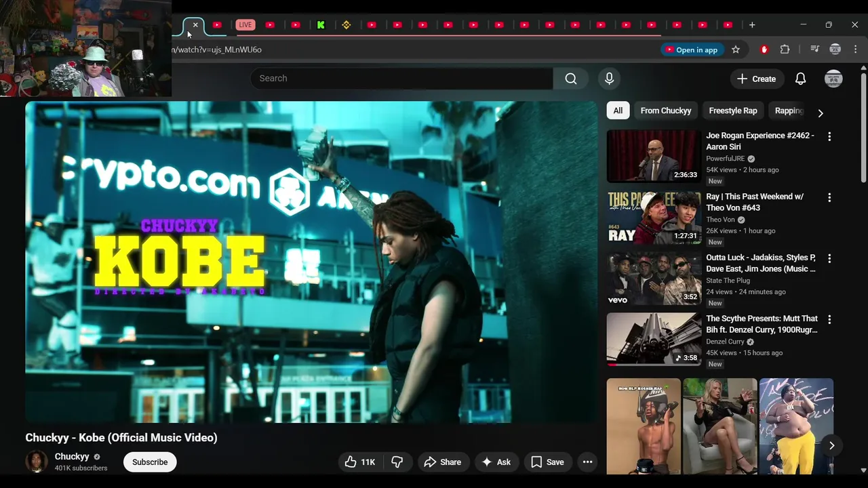868x488 pixels.
Task: Select the Rapping chip
Action: tap(789, 110)
